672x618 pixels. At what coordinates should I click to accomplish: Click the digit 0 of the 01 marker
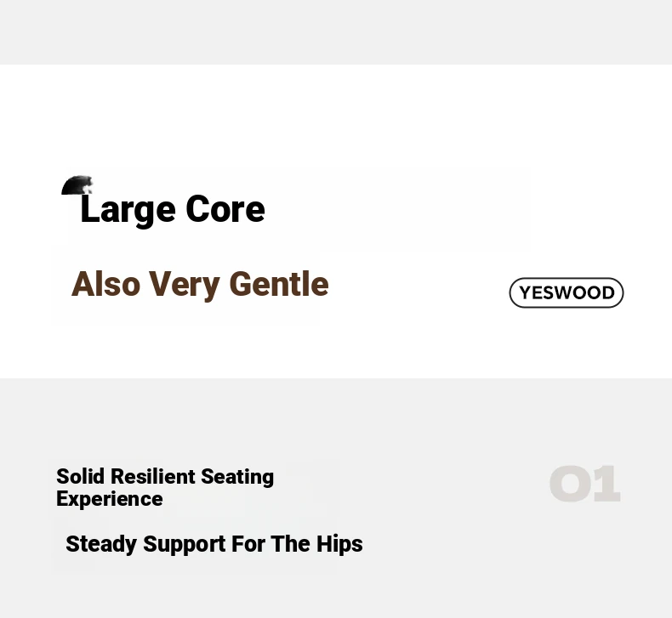(x=570, y=484)
